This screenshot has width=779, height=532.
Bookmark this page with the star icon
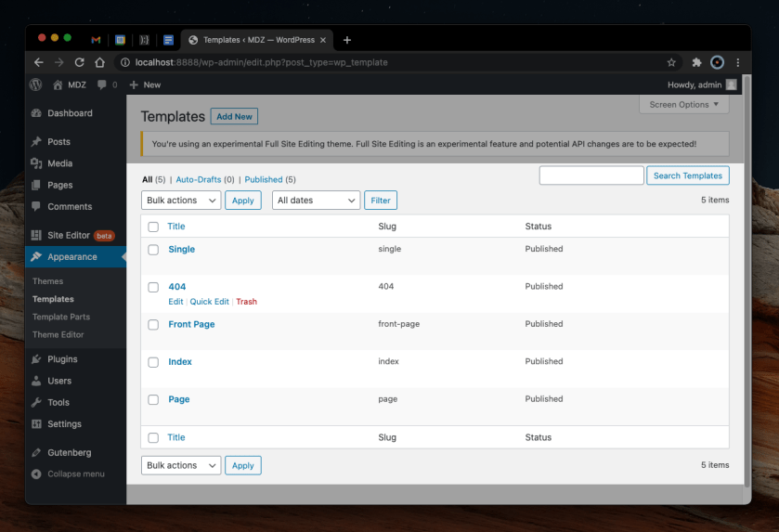[x=671, y=62]
